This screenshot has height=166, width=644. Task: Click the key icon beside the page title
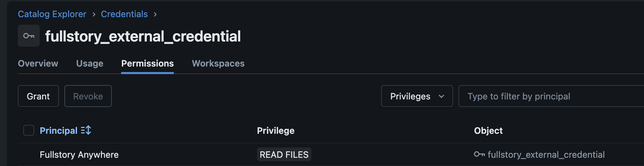[x=29, y=36]
